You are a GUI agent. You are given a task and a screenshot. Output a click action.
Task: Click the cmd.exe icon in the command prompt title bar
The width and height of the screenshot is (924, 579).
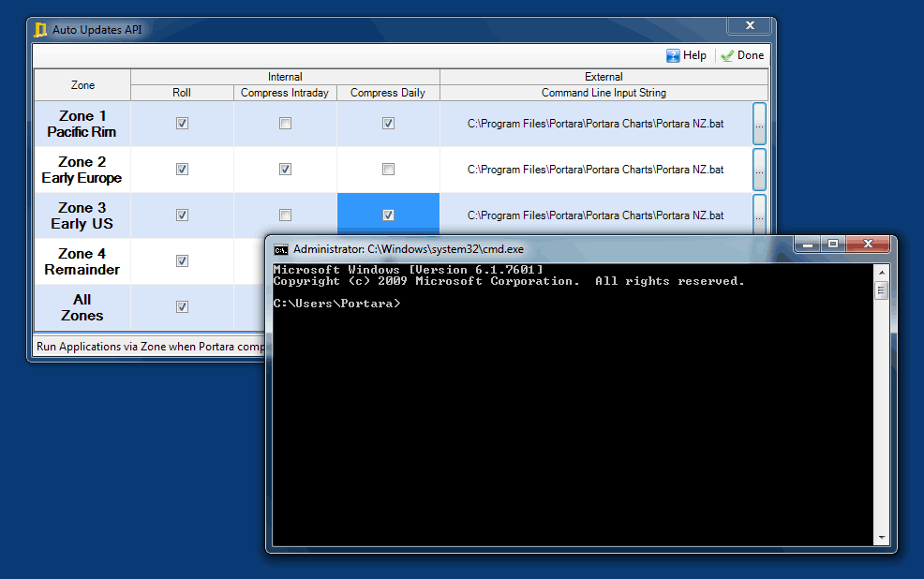click(281, 250)
